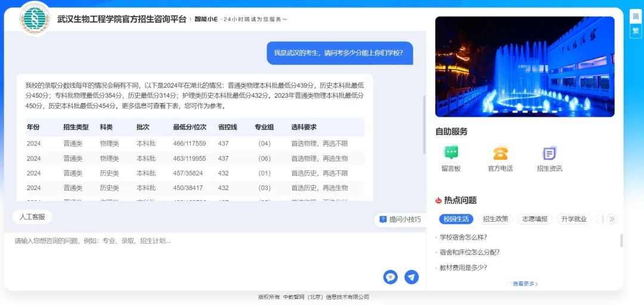Switch to simplified Chinese 简
Screen dimensions: 644x305
(x=636, y=17)
